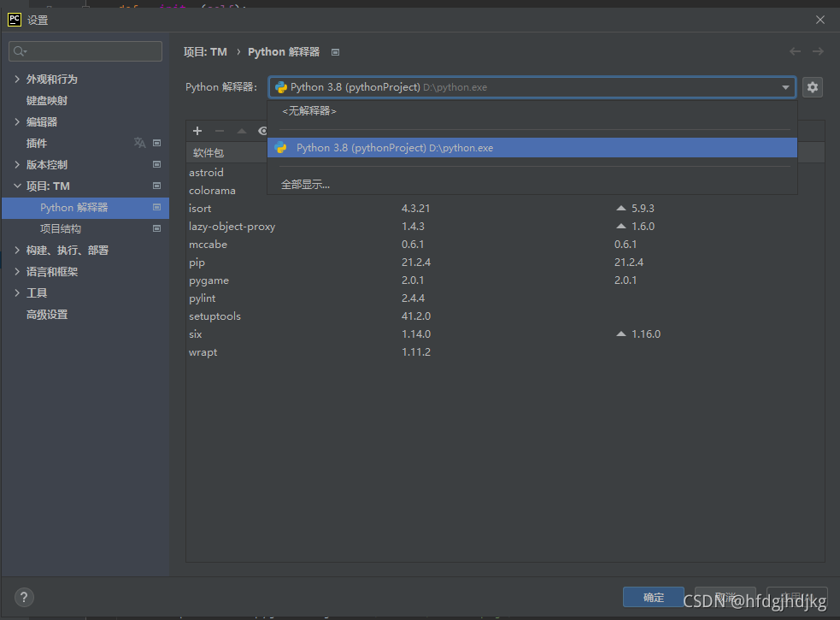
Task: Select the six package row
Action: click(505, 334)
